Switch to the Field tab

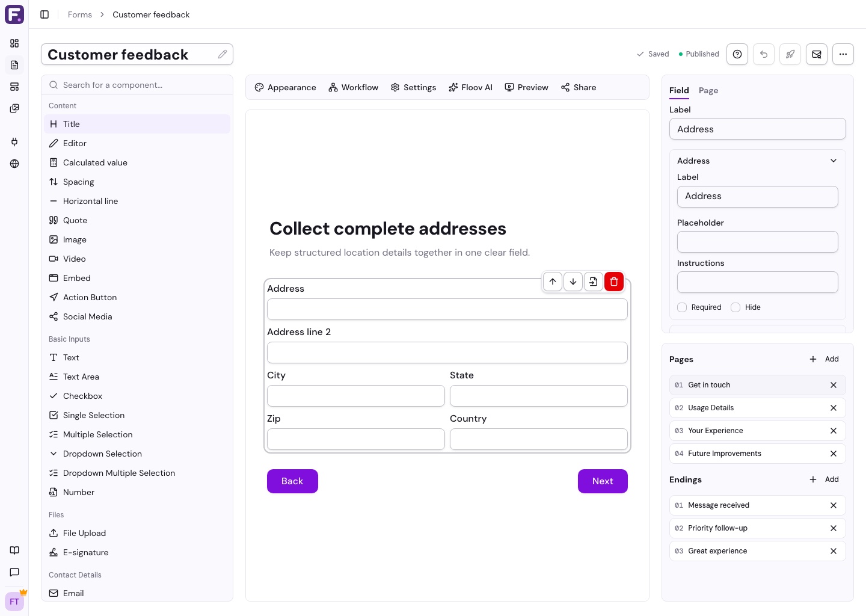[x=679, y=90]
